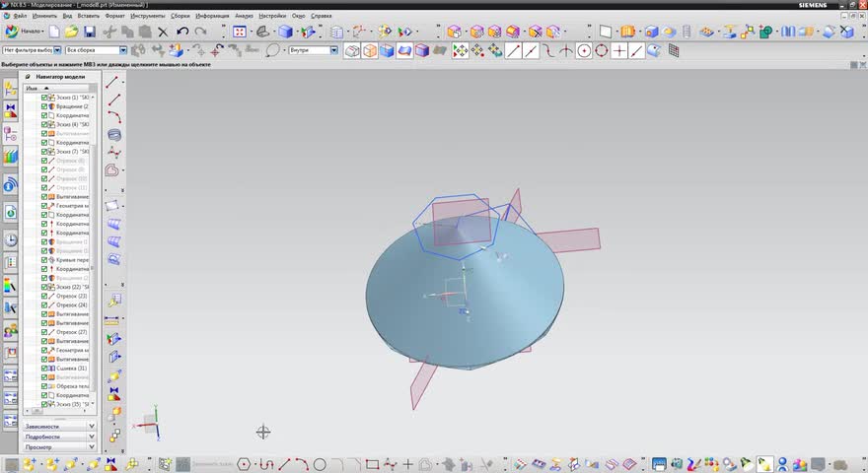Sort the navigator by the Имя column header
Screen dimensions: 868x473
(x=55, y=88)
